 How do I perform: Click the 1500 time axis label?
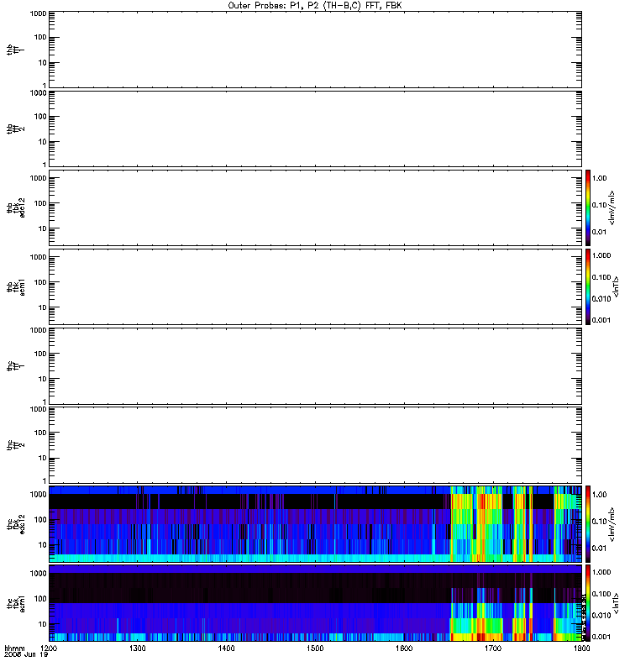tap(315, 648)
